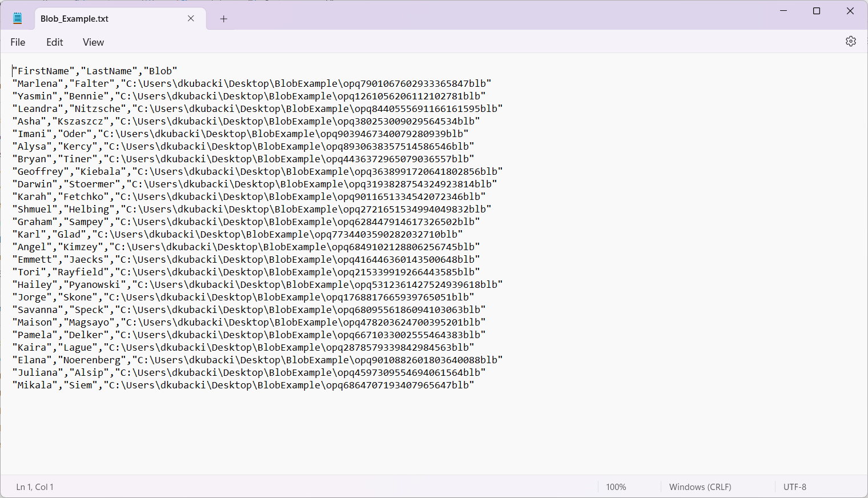Click the line starting with "Angel","Kimzey"
Screen dimensions: 868x498
pos(246,247)
